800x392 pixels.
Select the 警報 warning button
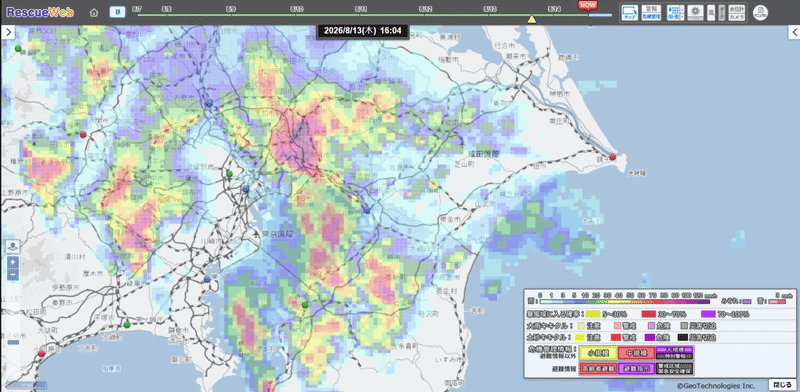coord(652,9)
